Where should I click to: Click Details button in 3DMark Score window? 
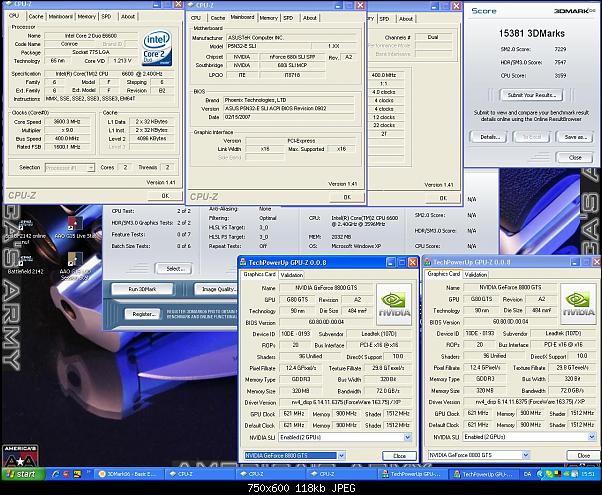click(x=490, y=137)
